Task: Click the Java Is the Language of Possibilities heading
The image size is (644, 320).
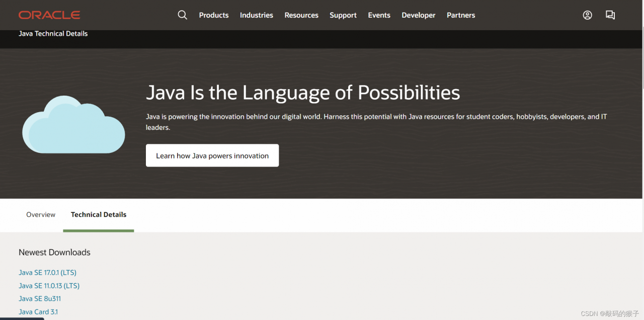Action: tap(303, 93)
